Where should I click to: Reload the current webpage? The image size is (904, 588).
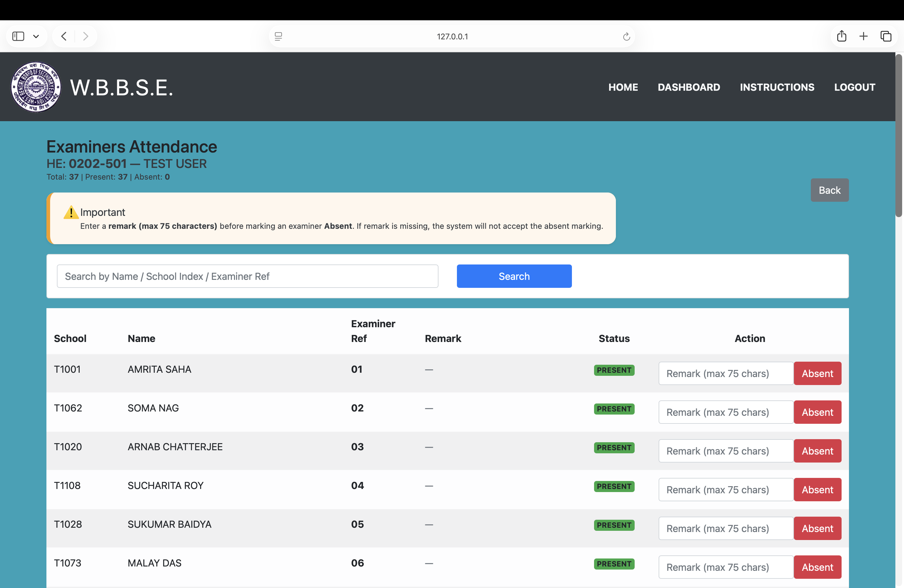[626, 36]
